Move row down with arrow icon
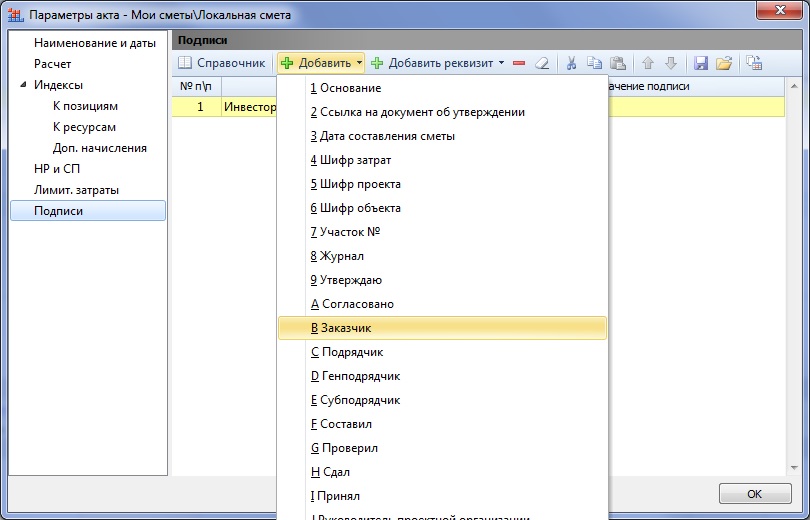Screen dimensions: 810x520 pos(671,63)
